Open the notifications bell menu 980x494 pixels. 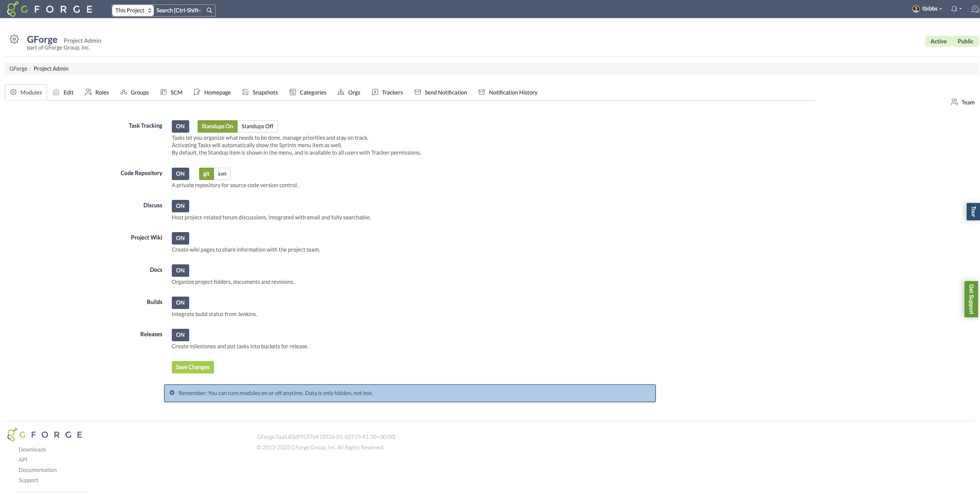coord(955,9)
